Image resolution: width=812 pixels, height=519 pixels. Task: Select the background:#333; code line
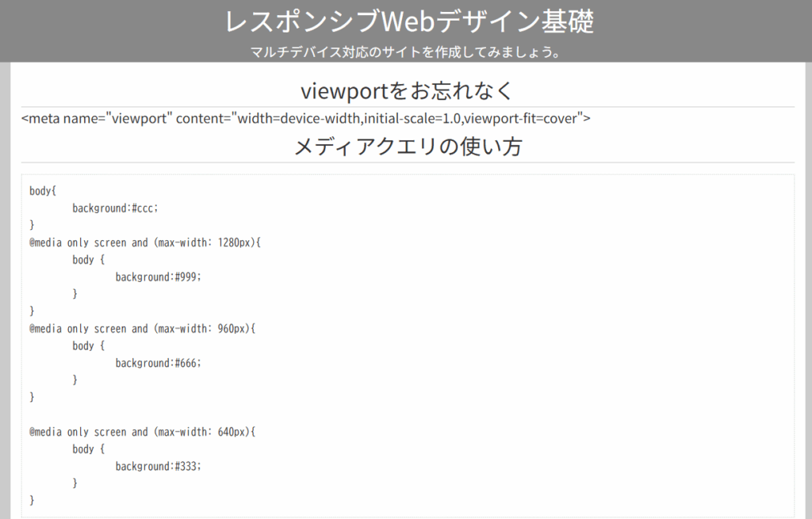[159, 466]
